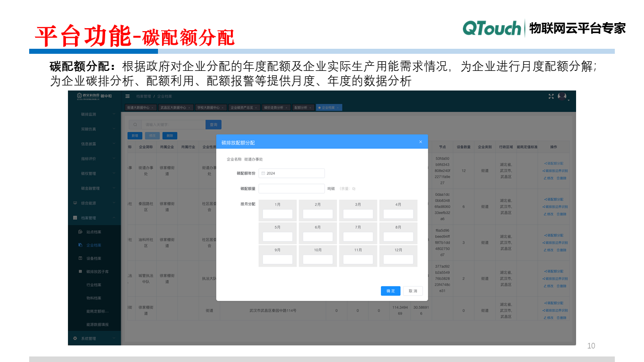Click the 确定 button in the dialog

(390, 291)
